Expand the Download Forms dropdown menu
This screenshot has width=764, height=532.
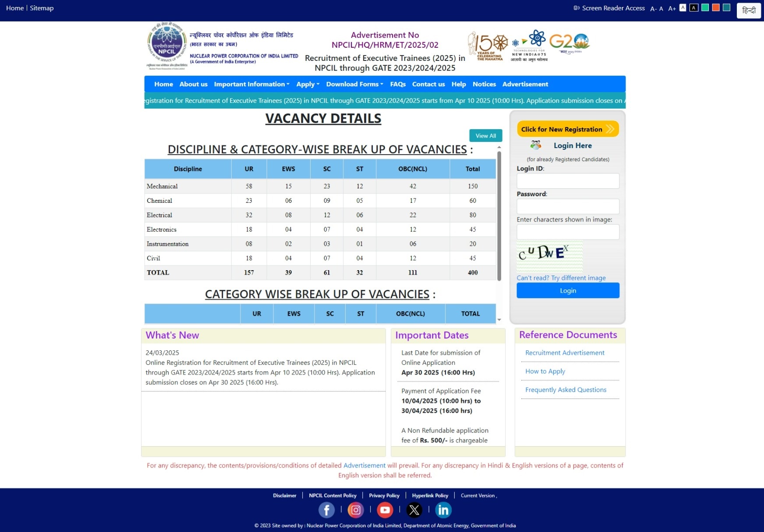(354, 84)
